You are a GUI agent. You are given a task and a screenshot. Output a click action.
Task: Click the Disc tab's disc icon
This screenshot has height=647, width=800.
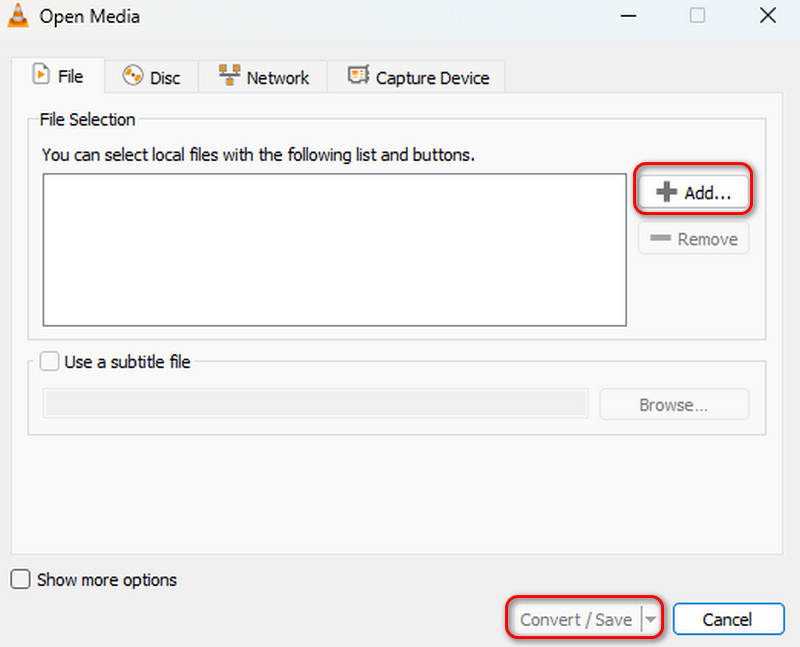[x=132, y=77]
